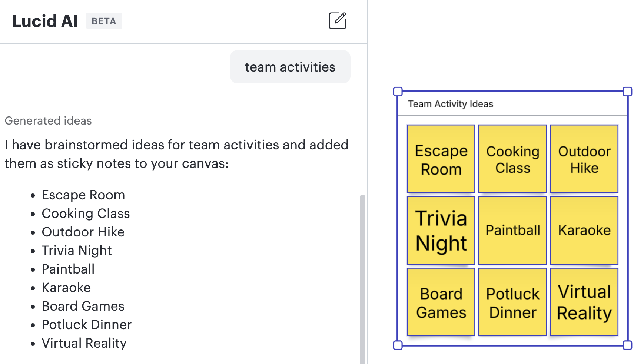This screenshot has height=364, width=644.
Task: Select the Virtual Reality sticky note
Action: click(584, 302)
